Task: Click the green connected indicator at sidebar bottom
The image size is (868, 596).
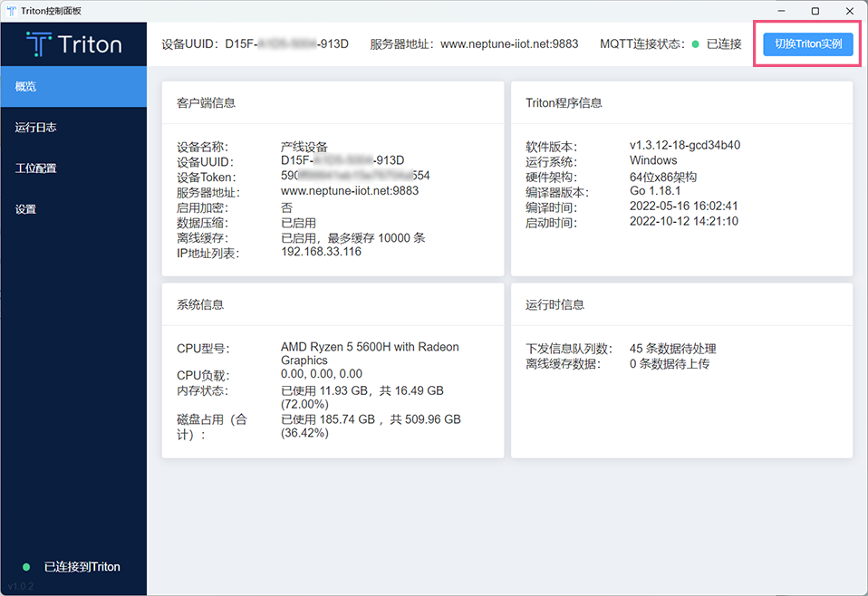Action: pyautogui.click(x=26, y=567)
